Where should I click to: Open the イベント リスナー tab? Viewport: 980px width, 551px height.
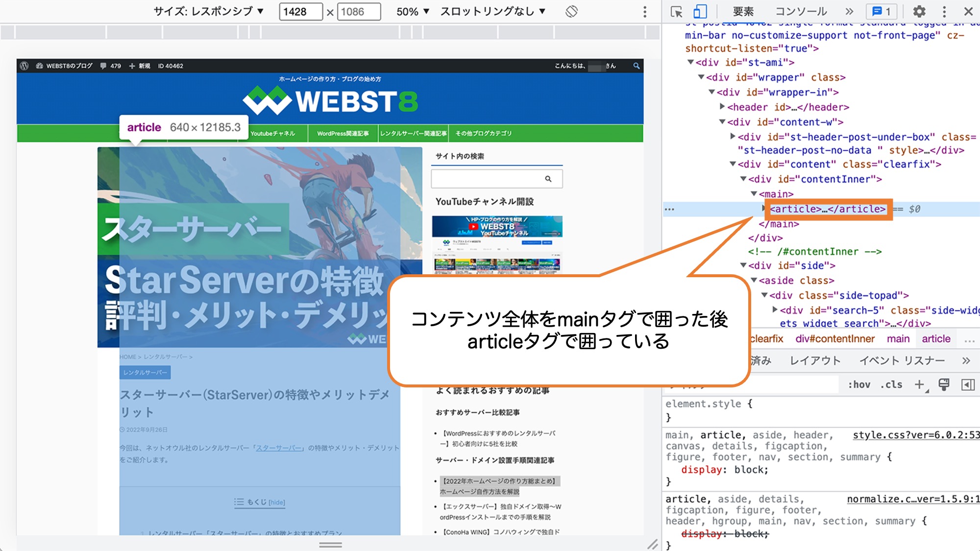902,361
